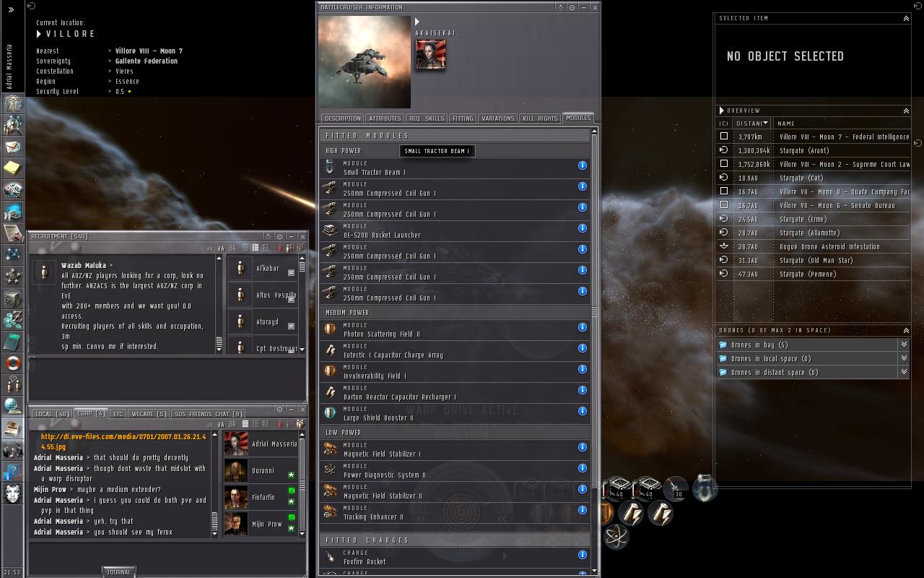The height and width of the screenshot is (578, 924).
Task: Open info for OE-5200 Rocket Launcher
Action: [583, 228]
